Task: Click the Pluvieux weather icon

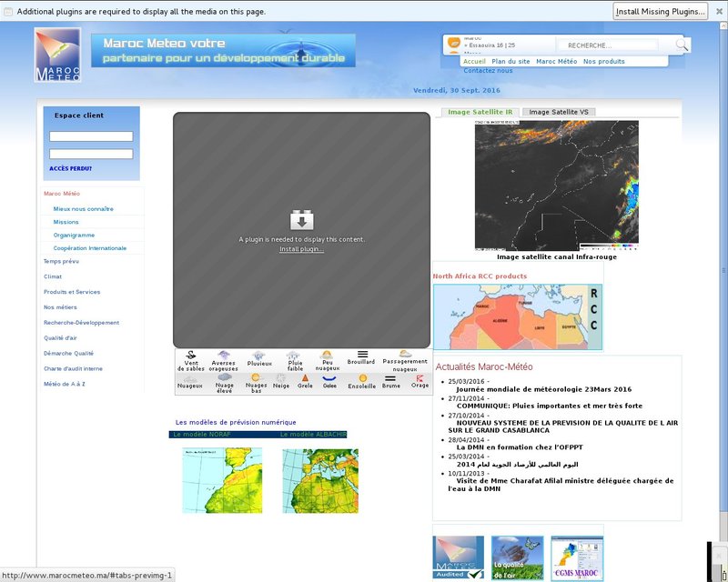Action: coord(258,356)
